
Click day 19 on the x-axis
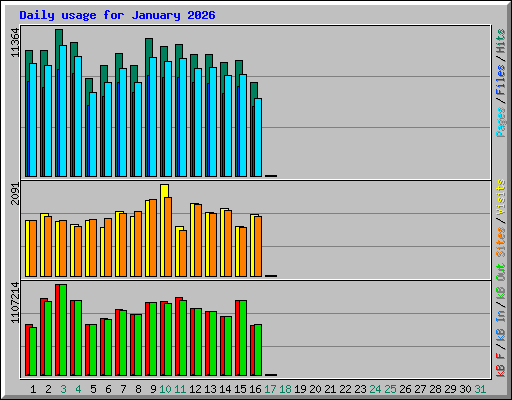click(x=300, y=389)
